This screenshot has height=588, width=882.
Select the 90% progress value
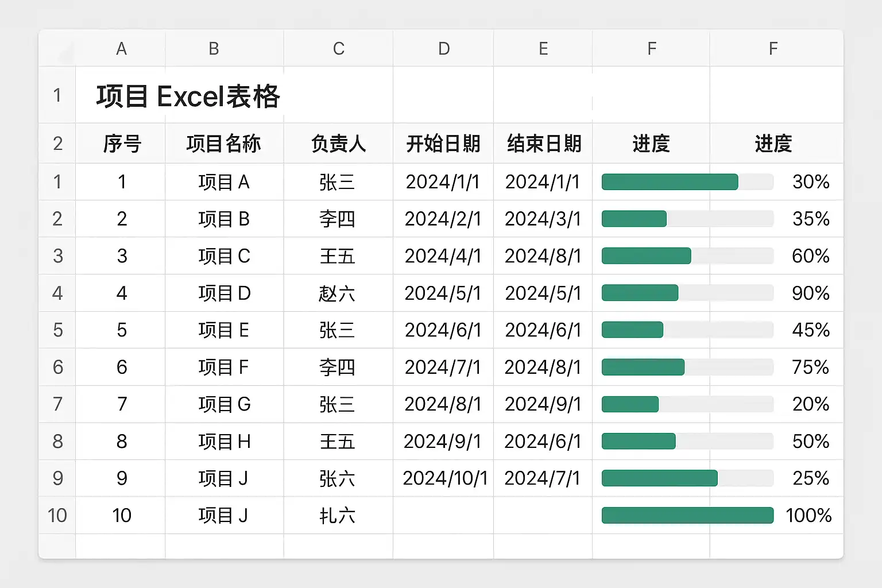click(x=811, y=293)
